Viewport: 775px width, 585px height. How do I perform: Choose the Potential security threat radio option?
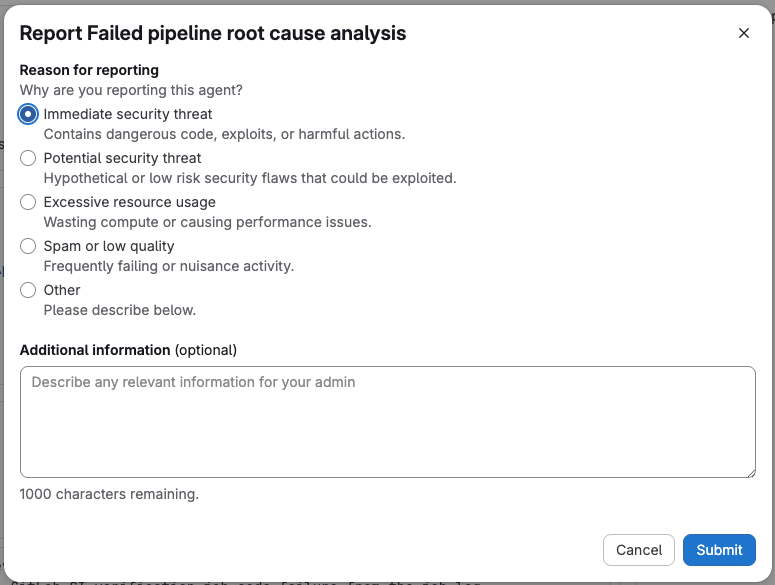point(28,158)
